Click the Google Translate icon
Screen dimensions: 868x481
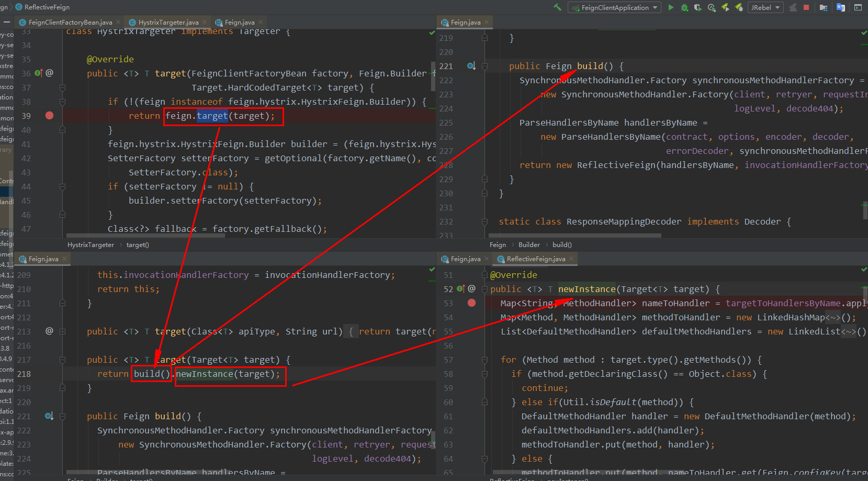click(841, 7)
